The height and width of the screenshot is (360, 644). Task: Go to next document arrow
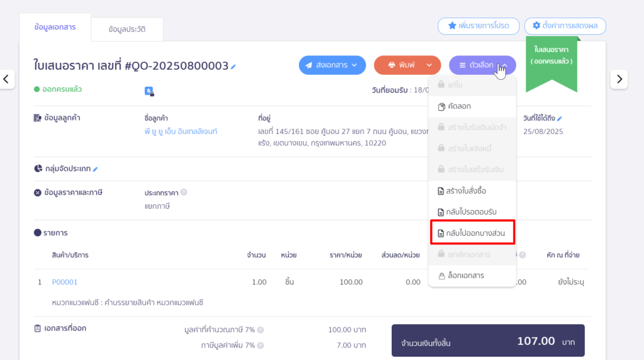click(x=619, y=79)
